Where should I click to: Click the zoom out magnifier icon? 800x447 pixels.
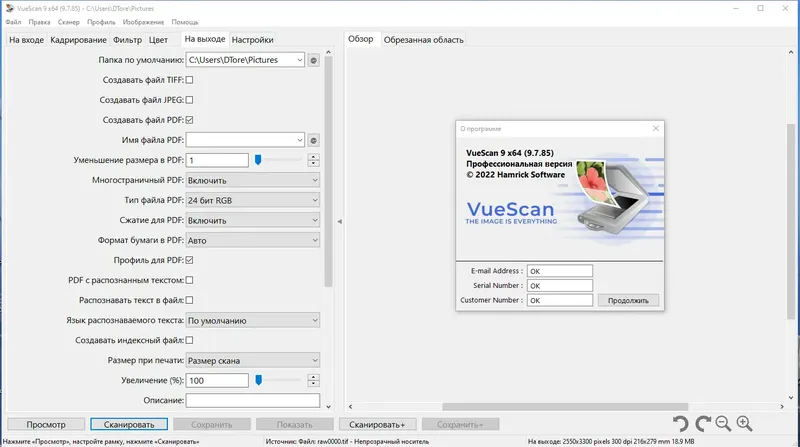(x=723, y=424)
